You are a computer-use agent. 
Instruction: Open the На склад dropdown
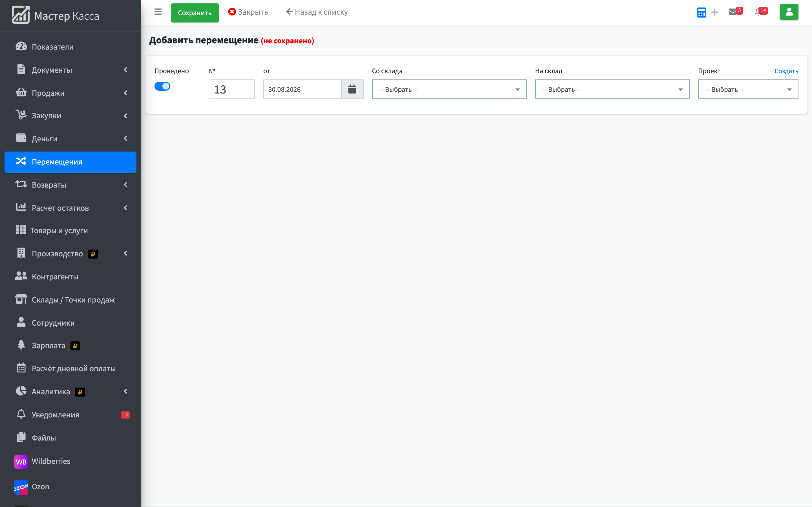612,89
